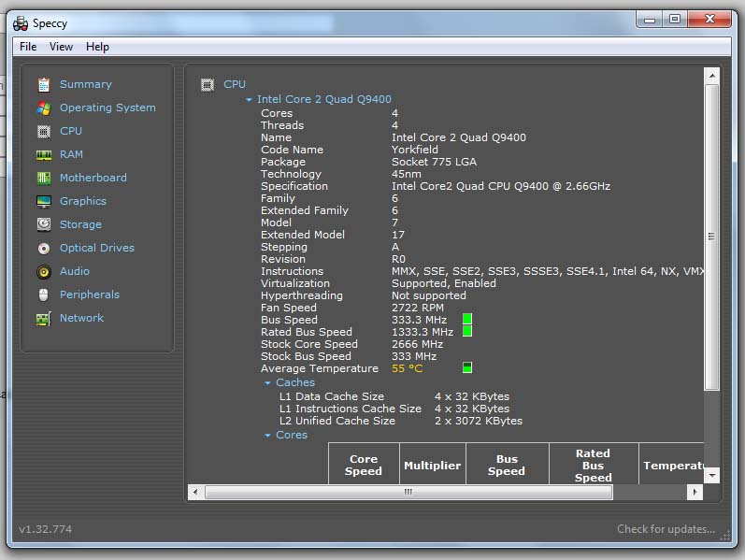
Task: Click the green graph icon beside Average Temperature
Action: 467,367
